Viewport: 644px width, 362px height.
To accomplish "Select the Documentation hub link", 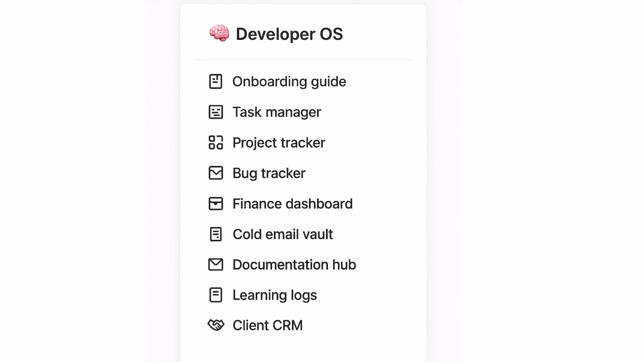I will click(294, 265).
